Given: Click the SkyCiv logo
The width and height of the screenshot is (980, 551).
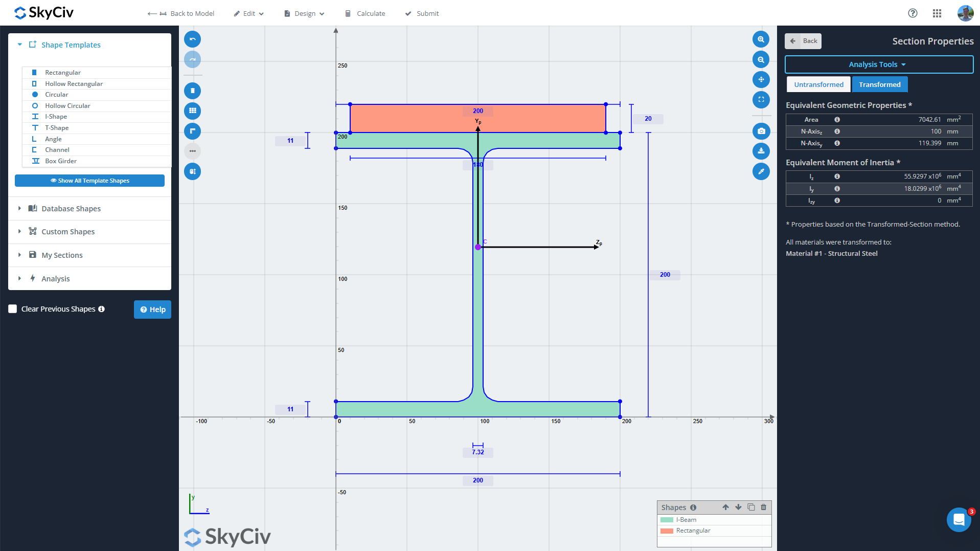Looking at the screenshot, I should point(44,13).
